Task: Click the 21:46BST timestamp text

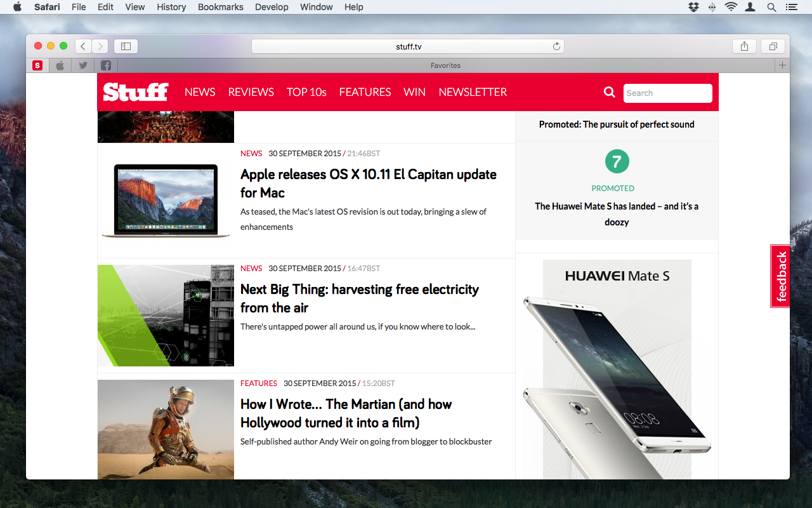Action: point(363,153)
